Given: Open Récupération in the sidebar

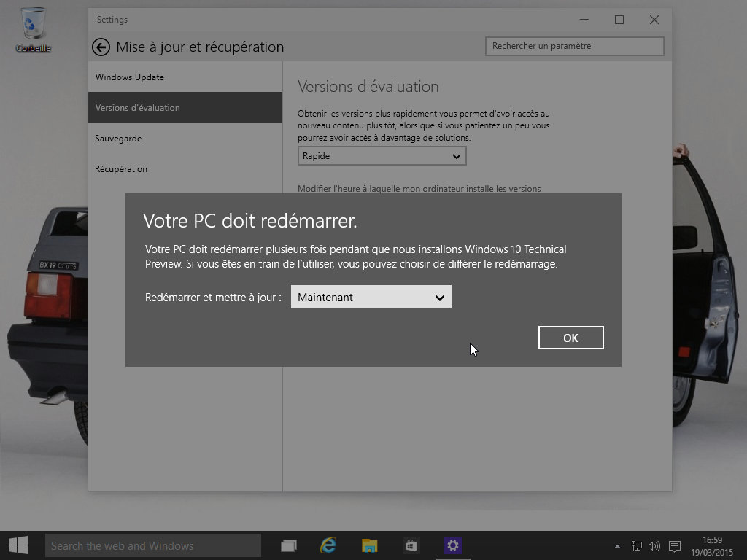Looking at the screenshot, I should [x=121, y=169].
